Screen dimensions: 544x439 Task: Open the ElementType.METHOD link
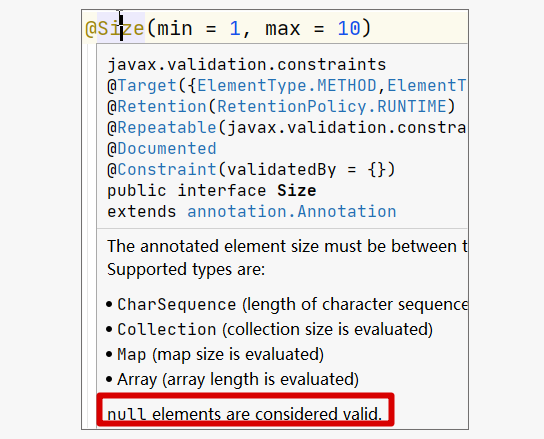287,85
